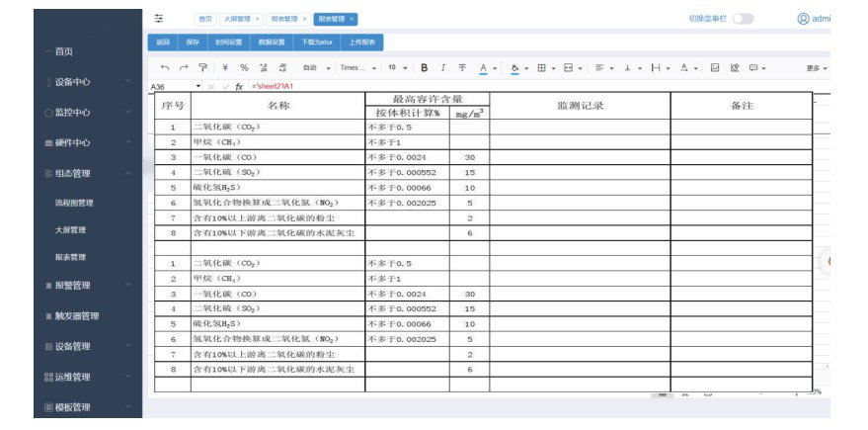868x430 pixels.
Task: Apply currency format with ¥ icon
Action: coord(224,68)
